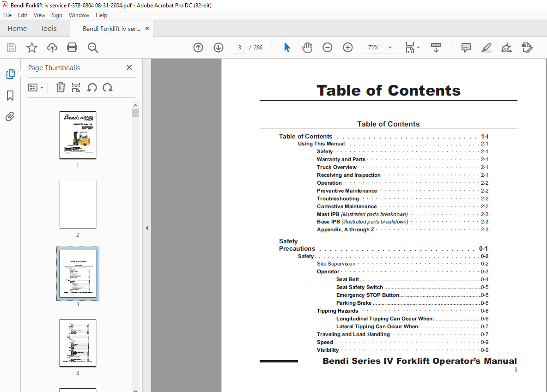Collapse the navigation pane with the arrow
The height and width of the screenshot is (392, 547).
click(x=147, y=228)
